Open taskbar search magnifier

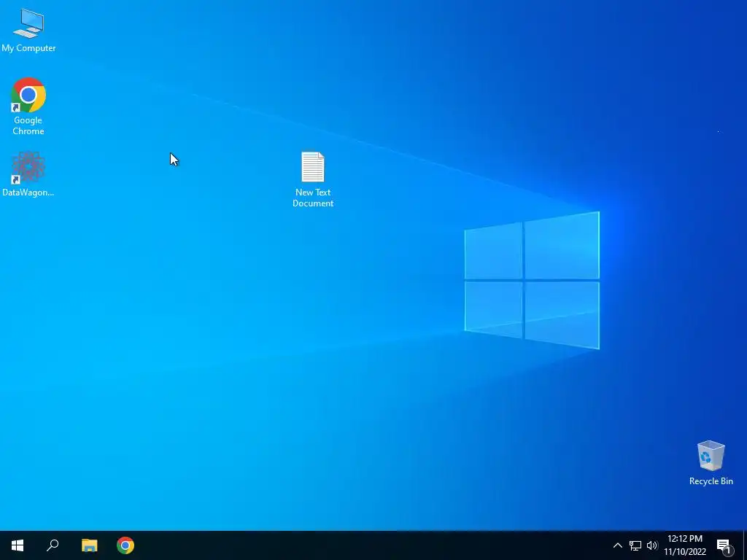click(x=53, y=545)
